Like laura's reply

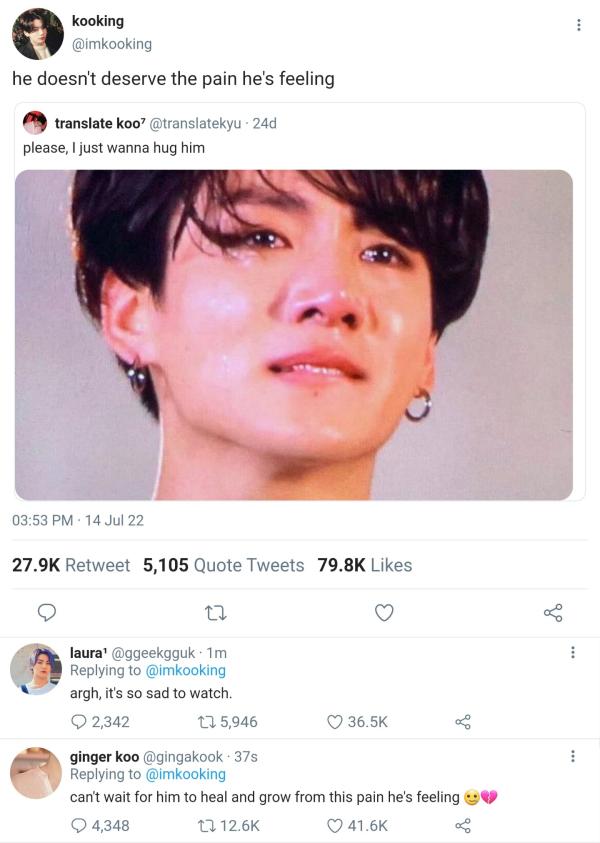point(335,722)
